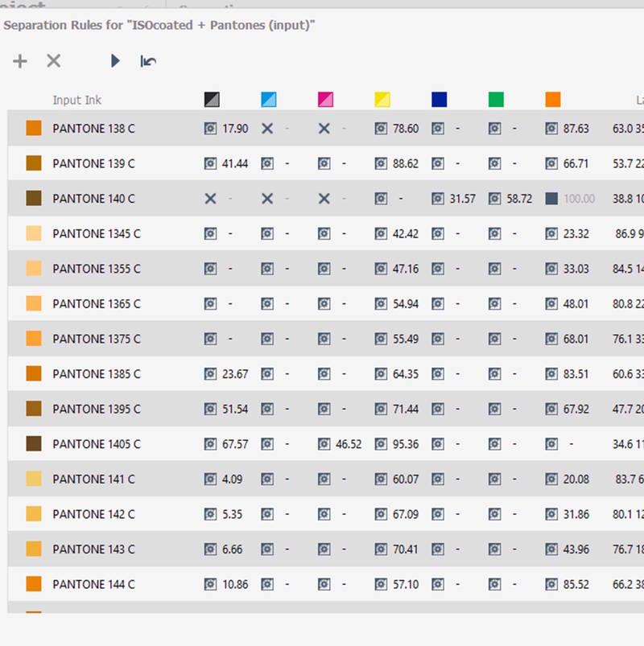This screenshot has width=644, height=646.
Task: Click the PANTONE 141 C color swatch
Action: (x=34, y=479)
